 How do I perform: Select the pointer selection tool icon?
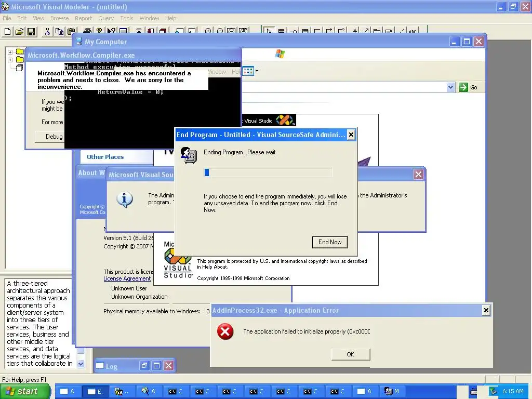click(269, 31)
